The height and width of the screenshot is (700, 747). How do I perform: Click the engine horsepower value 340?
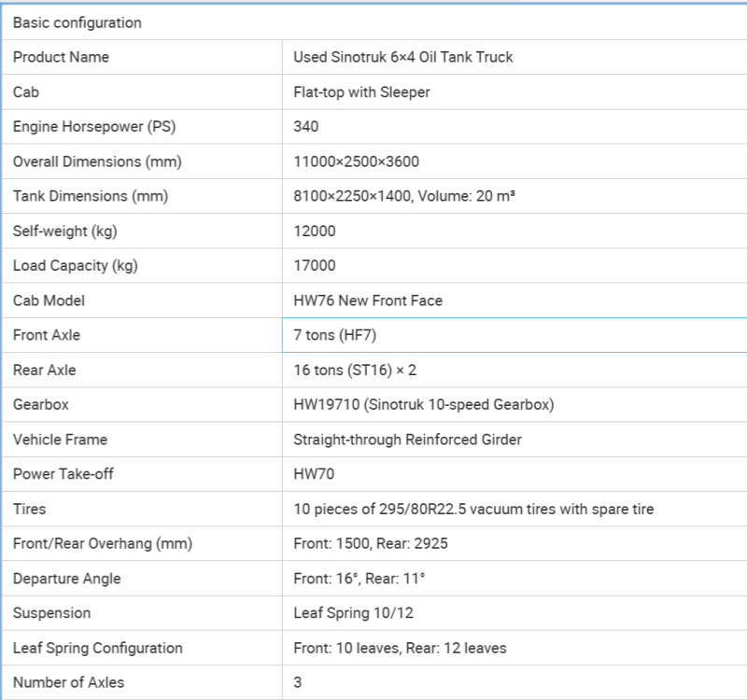click(306, 127)
